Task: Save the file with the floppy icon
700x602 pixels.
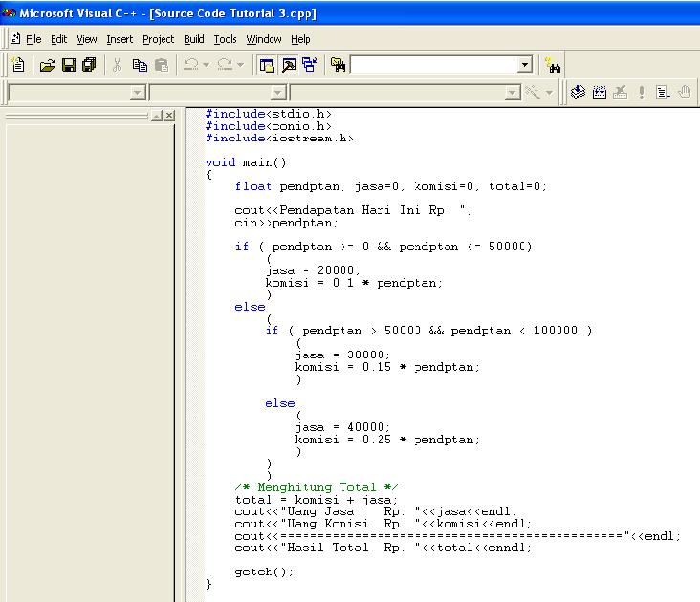Action: 68,65
